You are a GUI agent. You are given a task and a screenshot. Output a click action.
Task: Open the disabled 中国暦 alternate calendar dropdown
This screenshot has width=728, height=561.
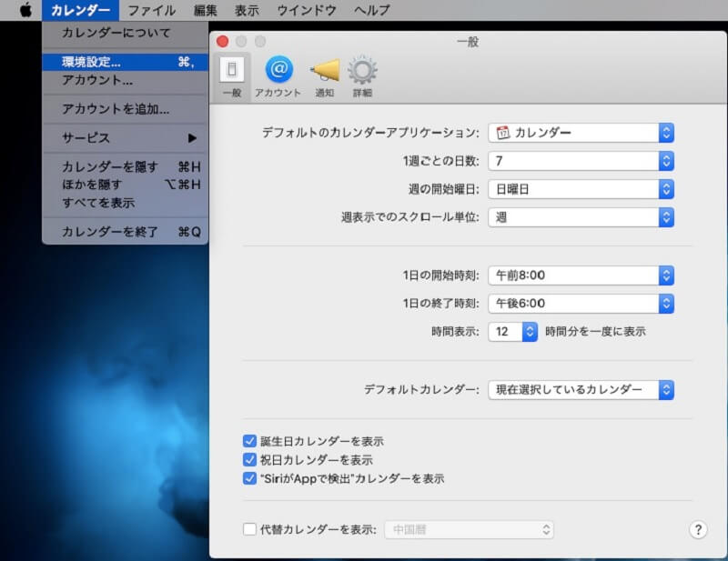tap(469, 529)
